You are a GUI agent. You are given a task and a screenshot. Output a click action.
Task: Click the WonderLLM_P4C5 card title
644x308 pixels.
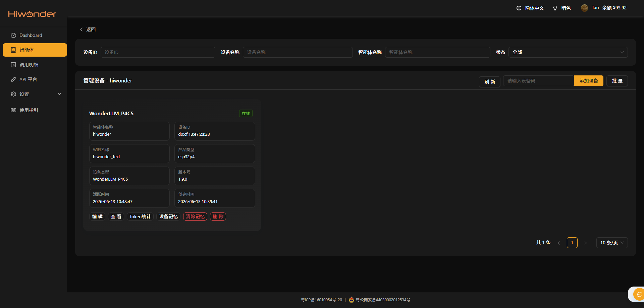(111, 114)
